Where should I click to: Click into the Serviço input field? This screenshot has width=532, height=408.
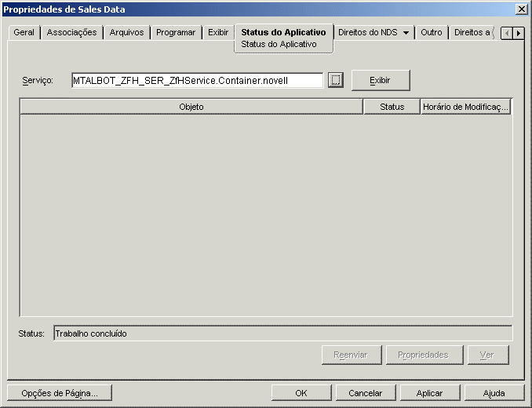197,80
